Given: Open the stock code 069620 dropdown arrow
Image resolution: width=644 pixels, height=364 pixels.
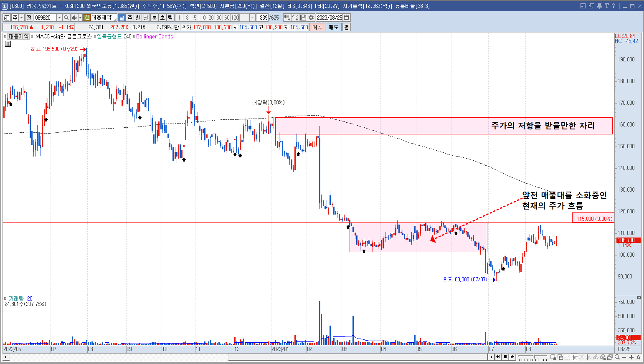Looking at the screenshot, I should (59, 18).
